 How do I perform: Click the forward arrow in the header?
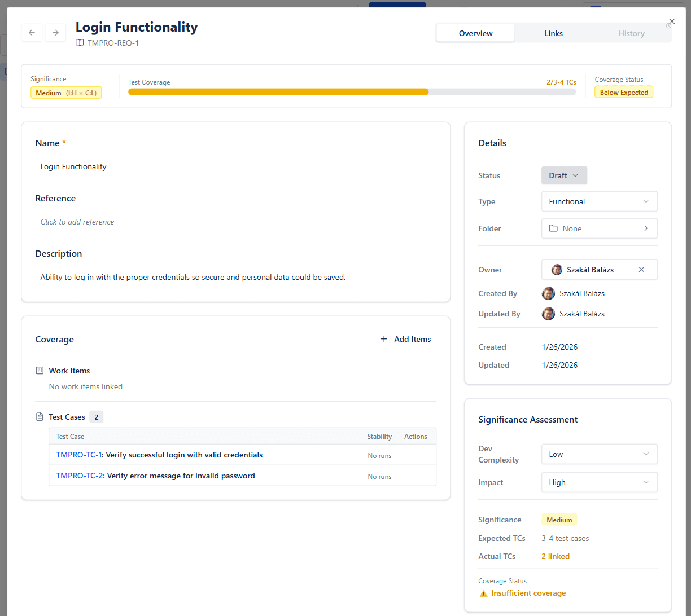click(x=55, y=33)
